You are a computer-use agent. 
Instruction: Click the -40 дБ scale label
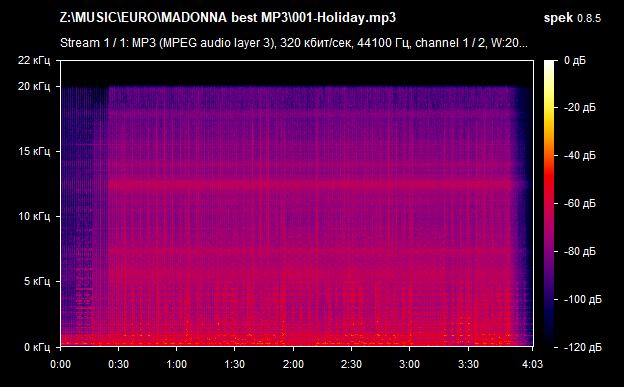click(579, 155)
